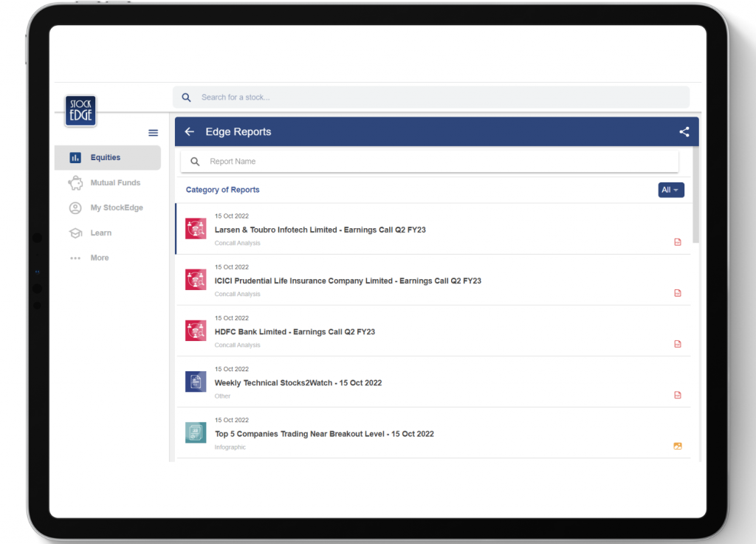Open My StockEdge in the sidebar
756x544 pixels.
[108, 207]
